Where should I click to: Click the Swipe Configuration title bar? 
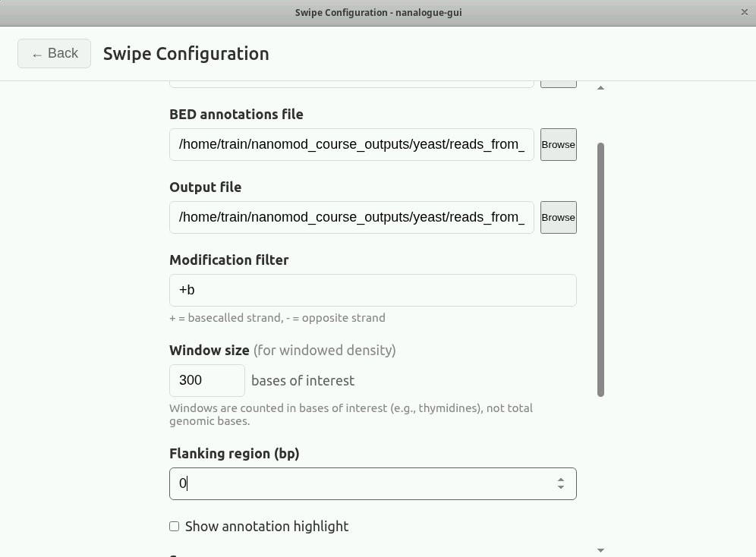378,12
